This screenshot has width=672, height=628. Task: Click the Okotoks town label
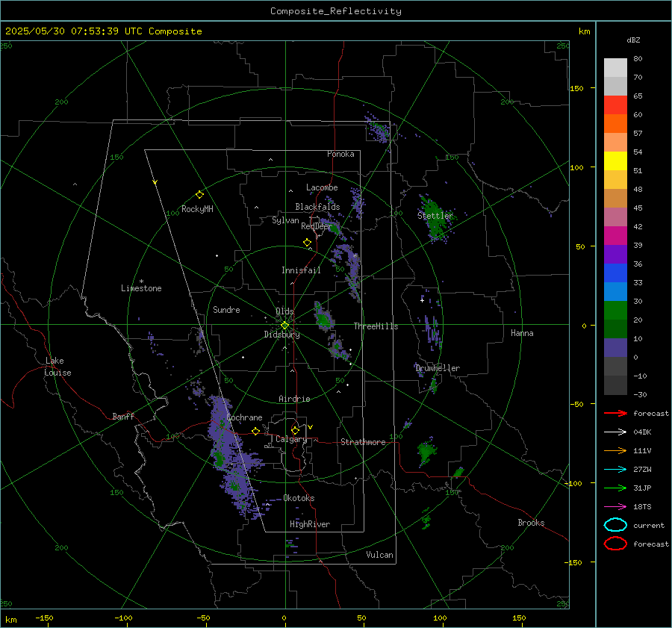(299, 498)
